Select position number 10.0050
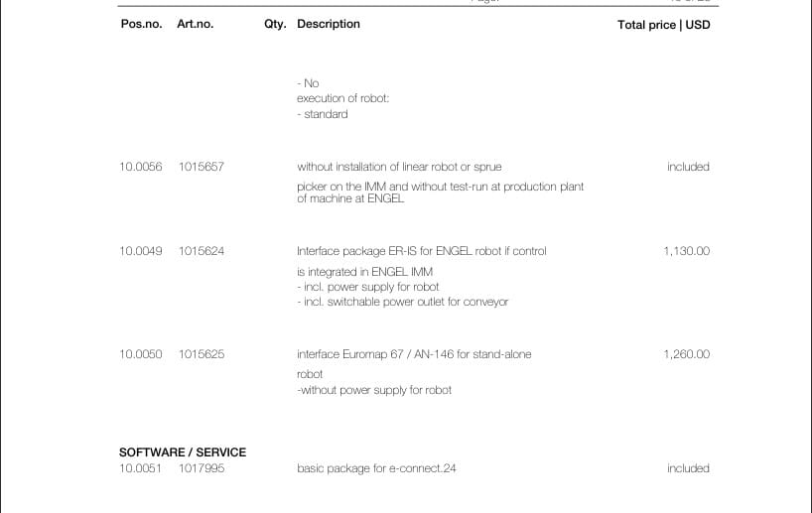 [x=141, y=354]
